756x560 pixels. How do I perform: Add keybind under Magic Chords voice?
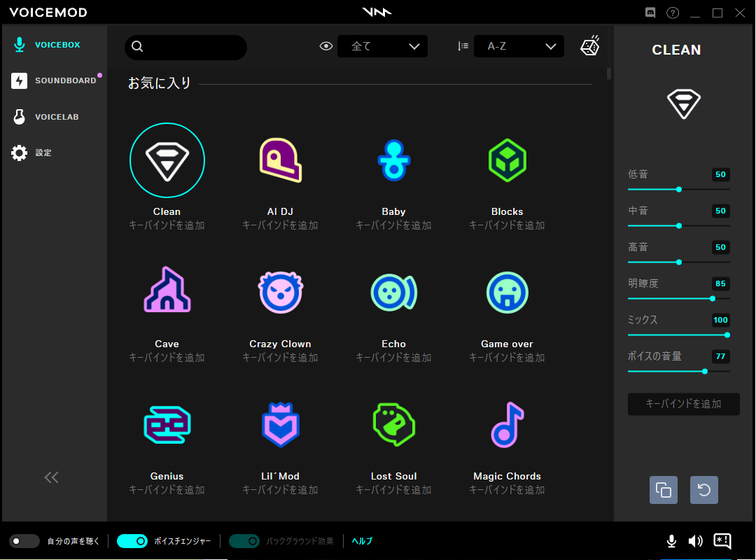pos(507,489)
